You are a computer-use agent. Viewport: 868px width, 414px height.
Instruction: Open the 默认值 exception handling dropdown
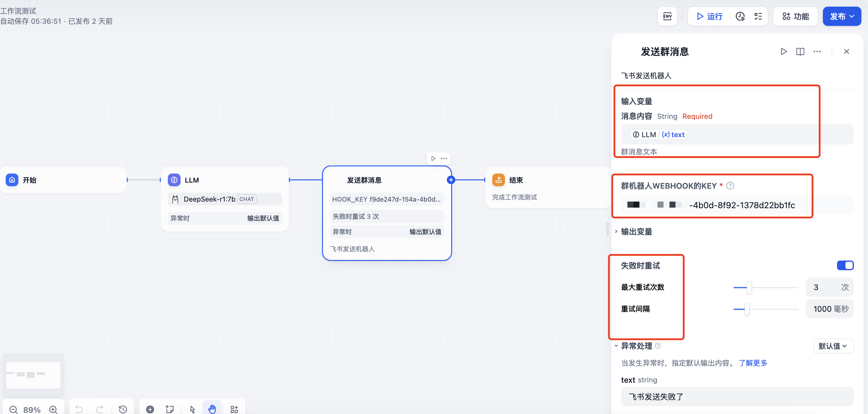833,346
